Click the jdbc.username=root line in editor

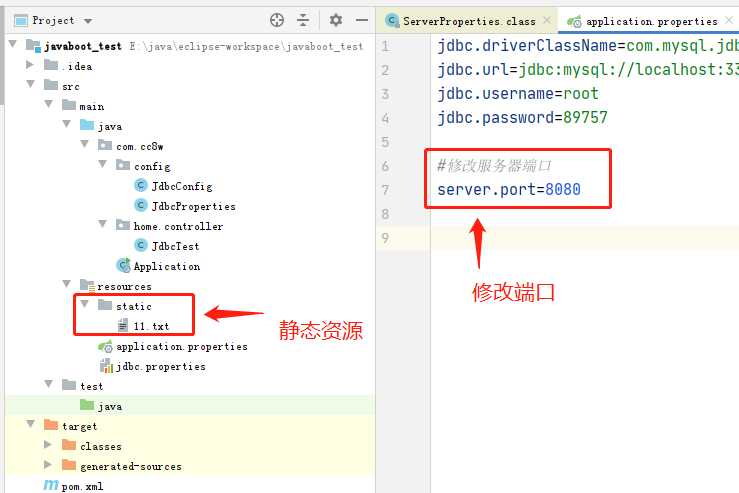[517, 94]
